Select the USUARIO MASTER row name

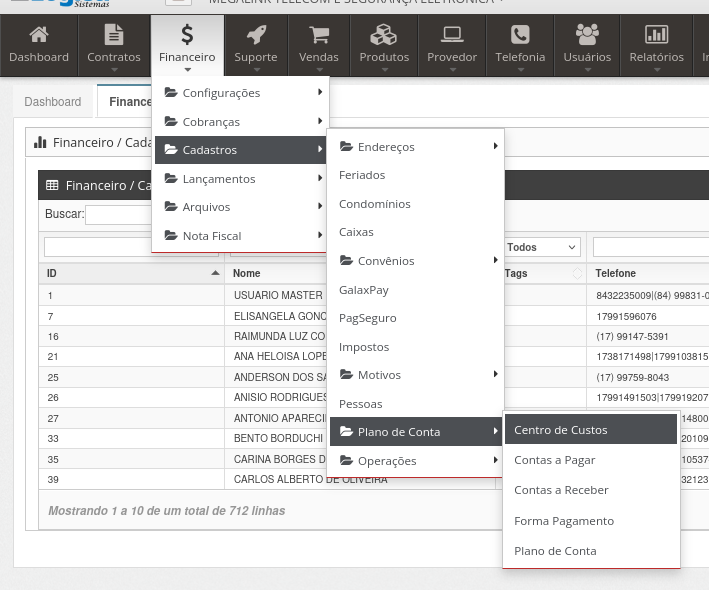pos(278,295)
